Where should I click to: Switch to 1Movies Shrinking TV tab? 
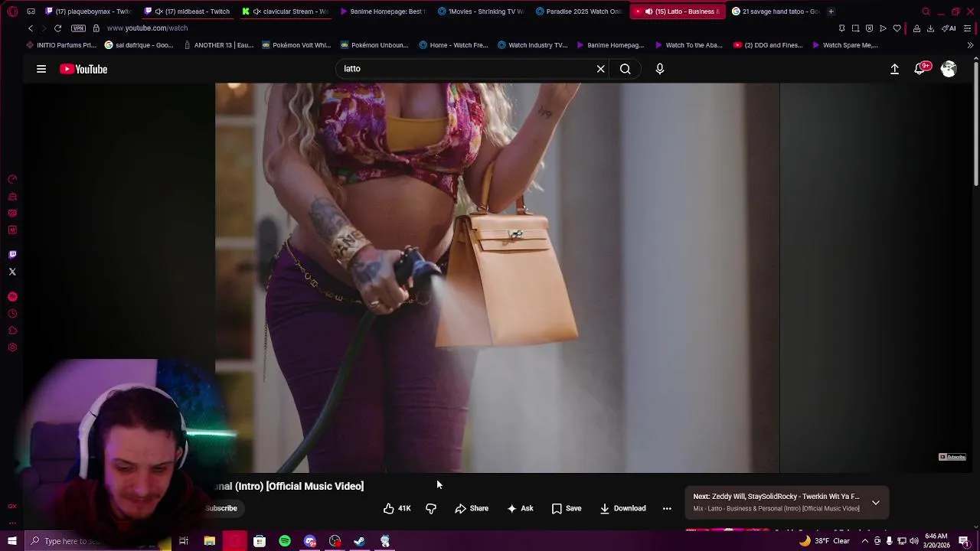tap(481, 11)
